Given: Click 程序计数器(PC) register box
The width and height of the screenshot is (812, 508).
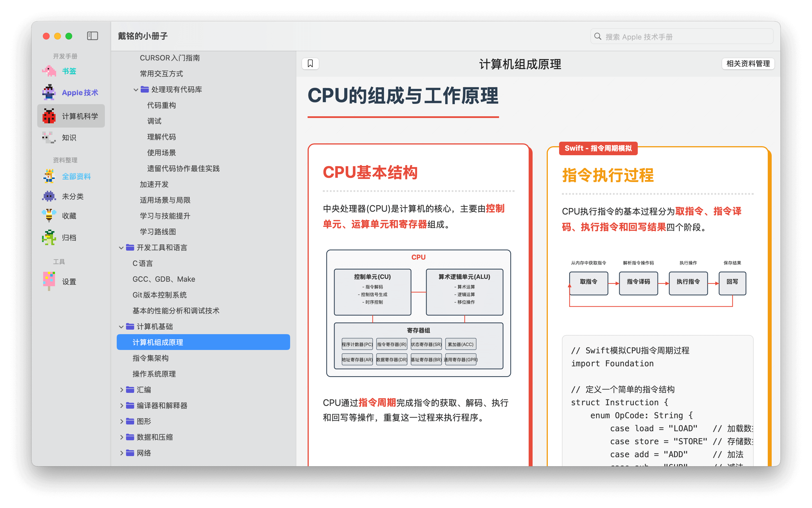Looking at the screenshot, I should click(357, 344).
